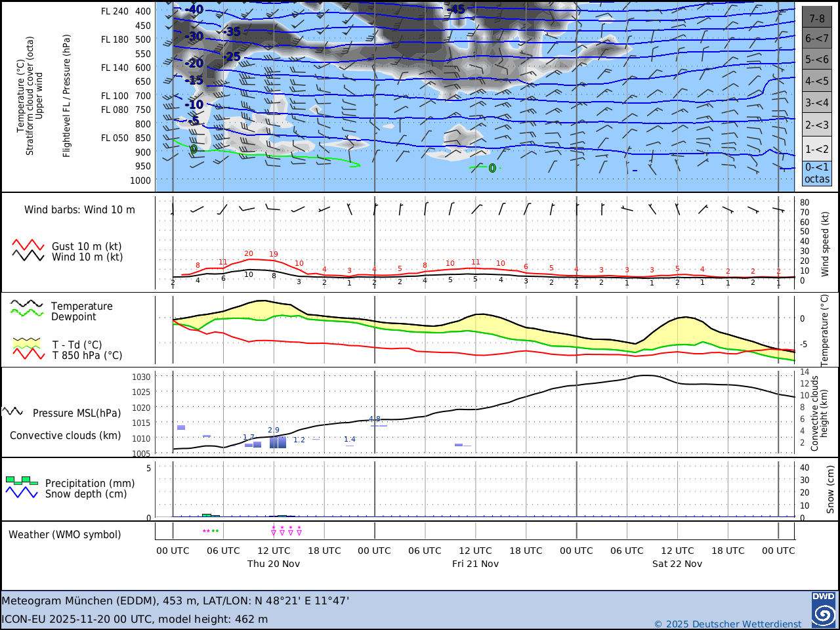Click the green 0 isotherm label near Friday 12 UTC
Screen dimensions: 840x630
pyautogui.click(x=492, y=169)
